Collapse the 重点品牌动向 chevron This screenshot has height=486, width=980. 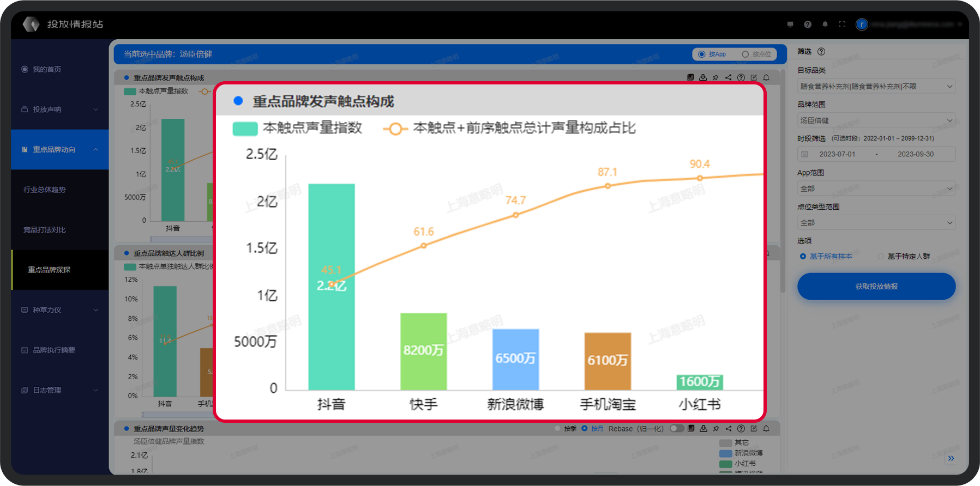96,149
